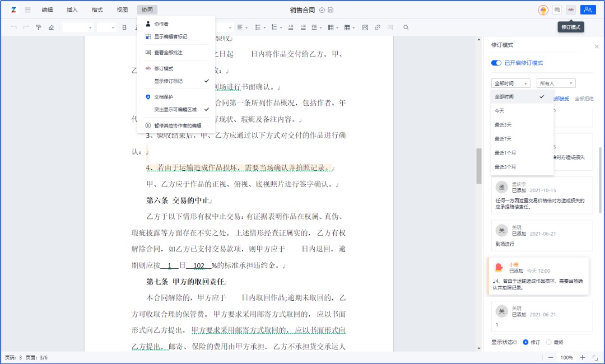Click the format painter icon in toolbar

coord(39,27)
